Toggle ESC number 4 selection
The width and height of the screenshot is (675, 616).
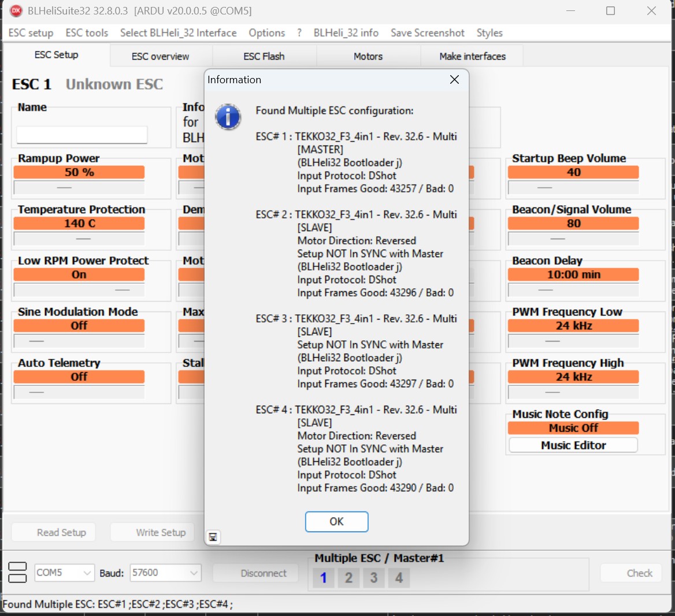399,577
